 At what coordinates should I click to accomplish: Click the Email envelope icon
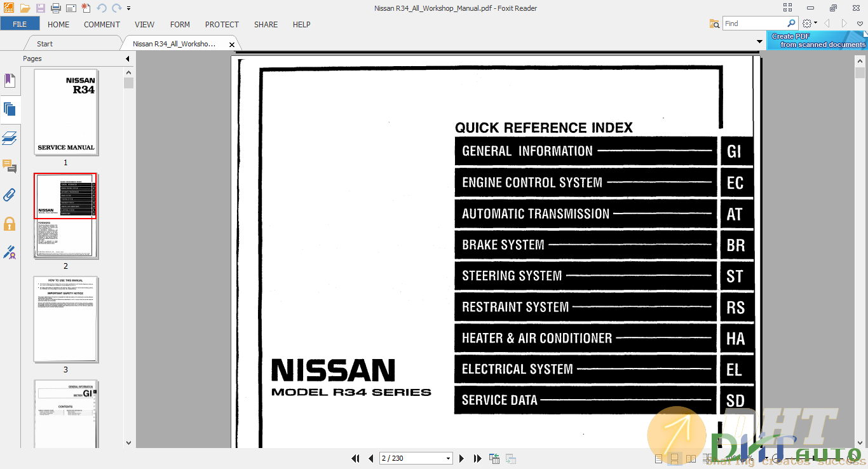[71, 8]
